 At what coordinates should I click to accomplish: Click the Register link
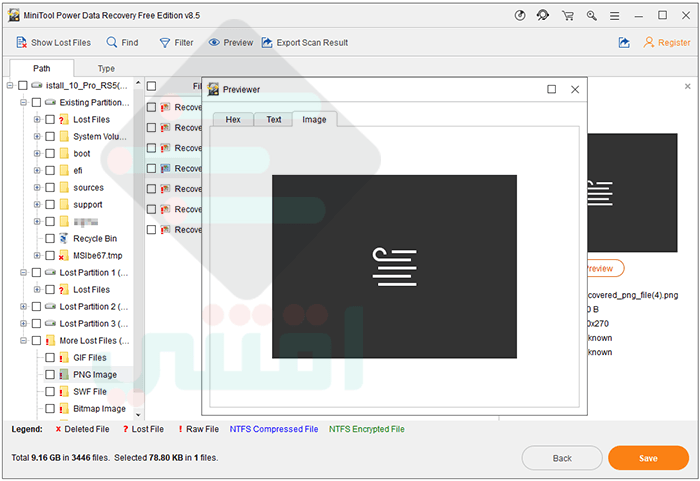tap(674, 43)
